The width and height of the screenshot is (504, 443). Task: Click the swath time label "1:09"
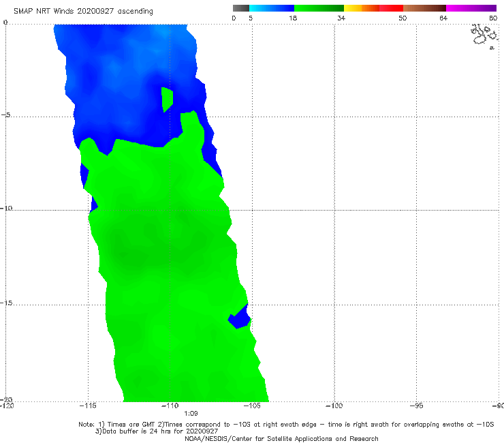(x=191, y=414)
